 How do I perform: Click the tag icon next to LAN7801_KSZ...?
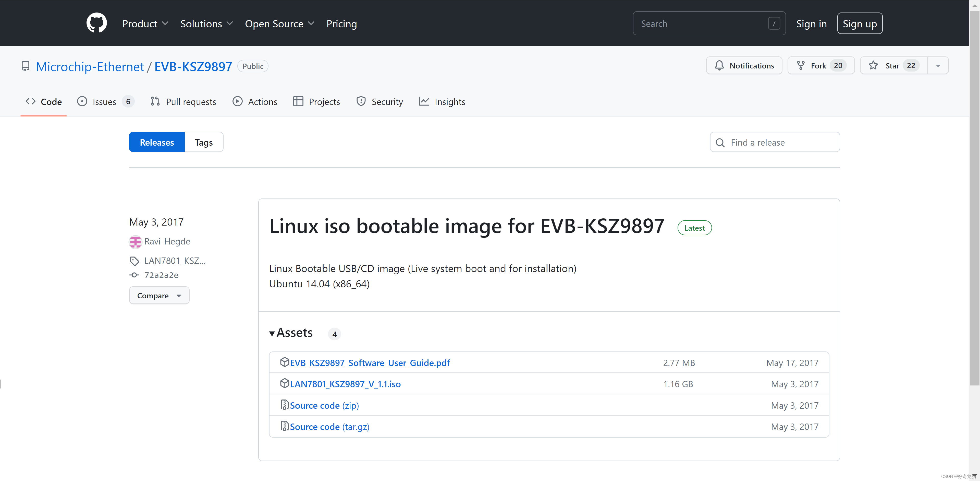(134, 261)
